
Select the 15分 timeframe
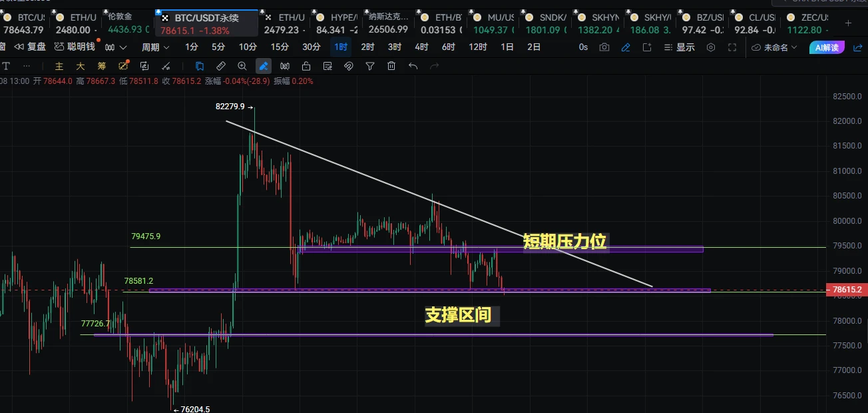pyautogui.click(x=280, y=47)
